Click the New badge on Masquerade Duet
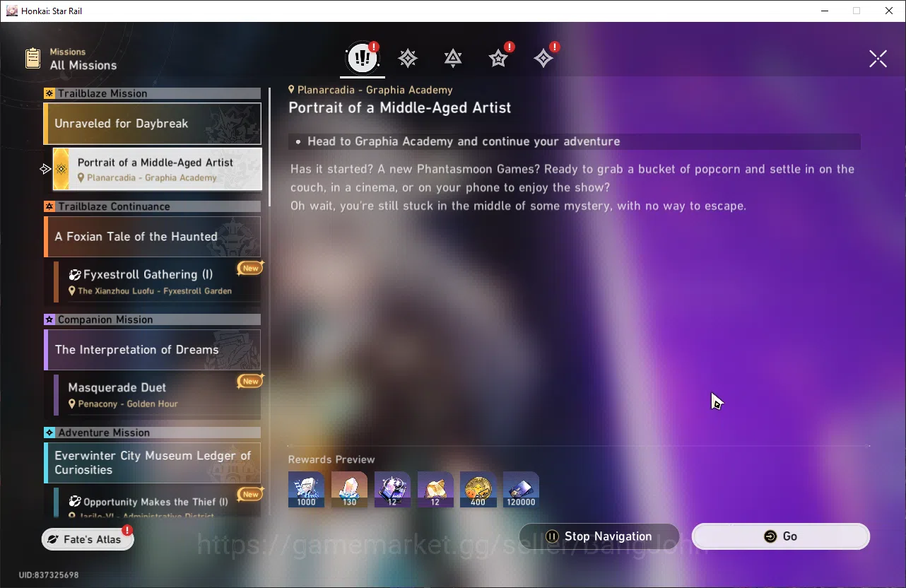Screen dimensions: 906x588 [250, 381]
